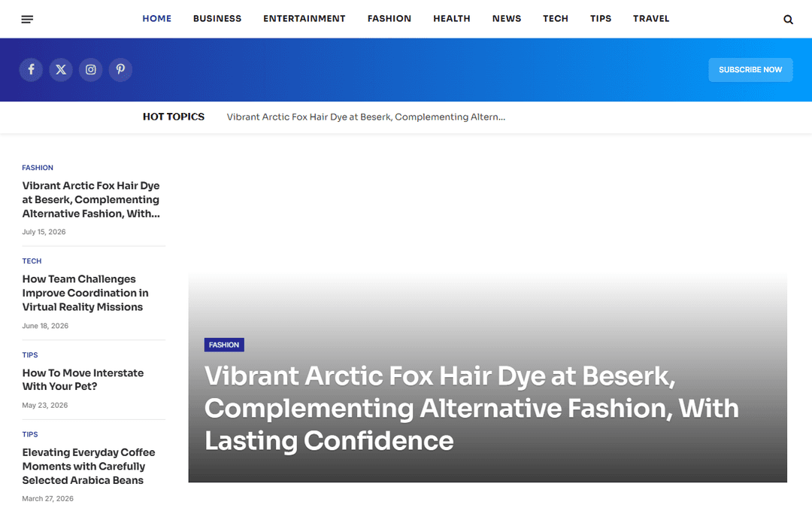
Task: Click the March 27, 2026 date
Action: [47, 499]
